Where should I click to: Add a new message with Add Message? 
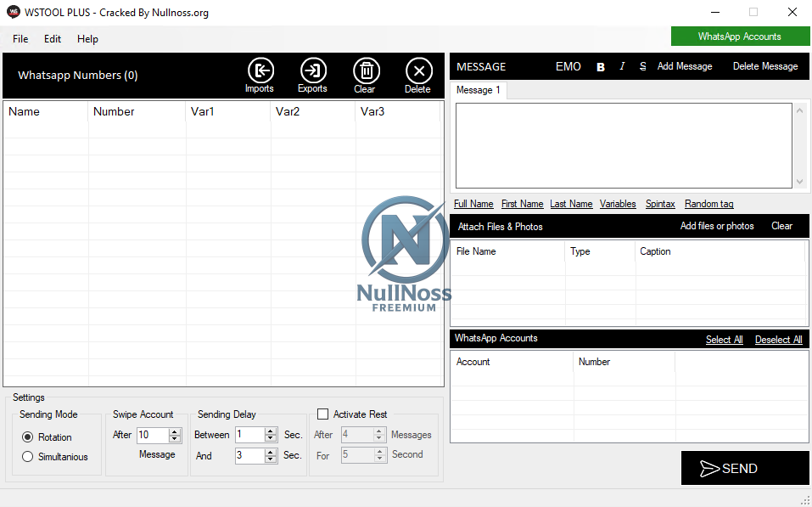click(x=684, y=66)
